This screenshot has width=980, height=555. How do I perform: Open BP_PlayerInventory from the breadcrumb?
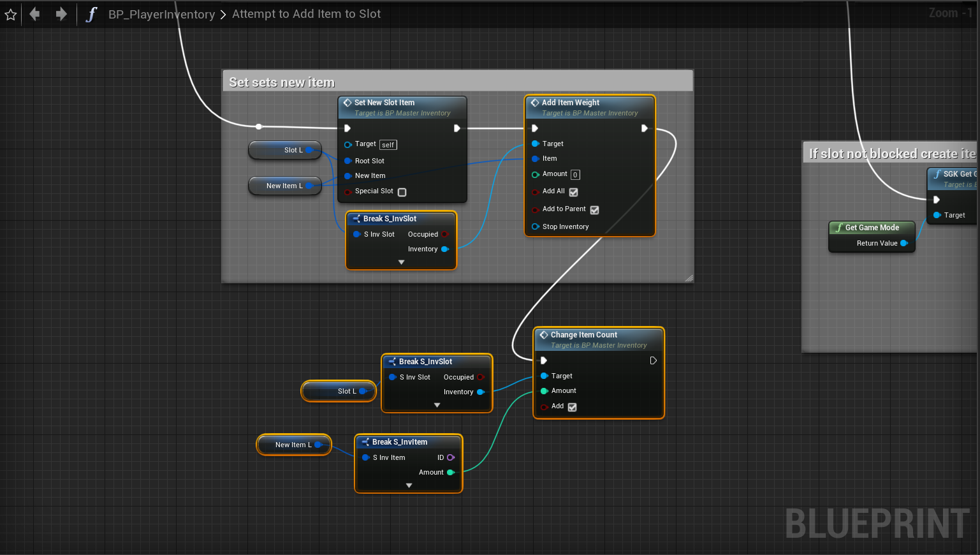[161, 14]
